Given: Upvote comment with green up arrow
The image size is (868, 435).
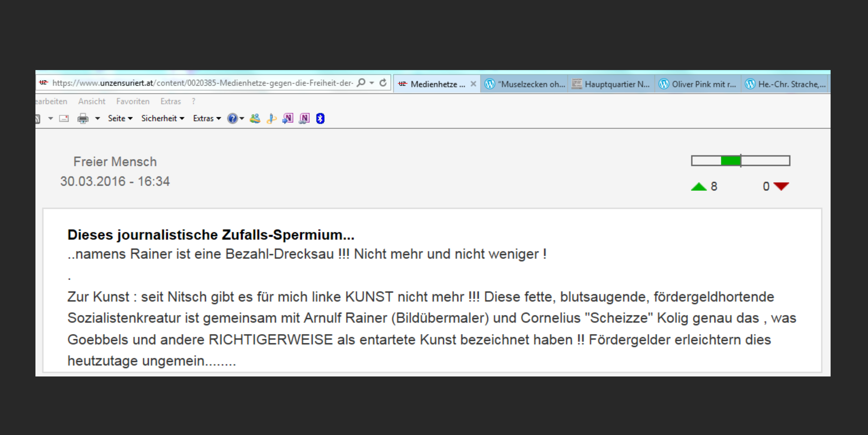Looking at the screenshot, I should point(699,186).
